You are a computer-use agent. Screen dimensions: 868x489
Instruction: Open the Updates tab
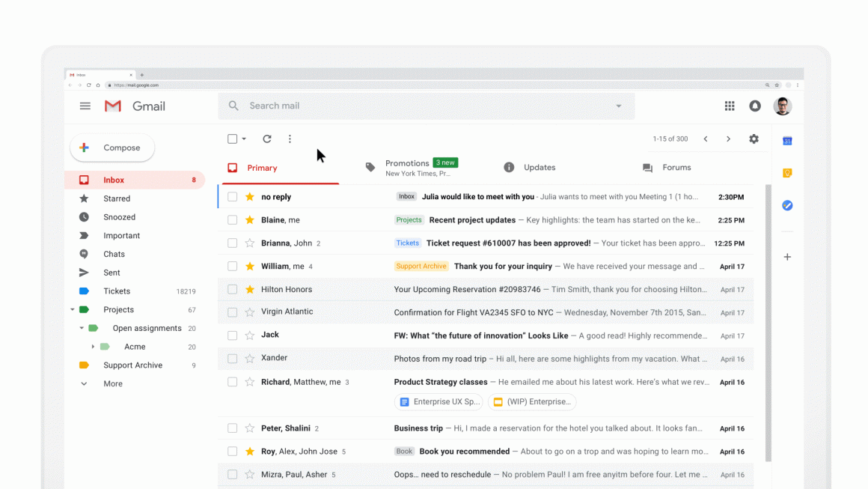[x=540, y=167]
